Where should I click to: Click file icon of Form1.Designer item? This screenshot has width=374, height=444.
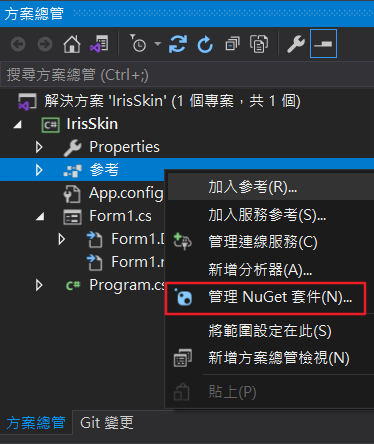point(95,240)
